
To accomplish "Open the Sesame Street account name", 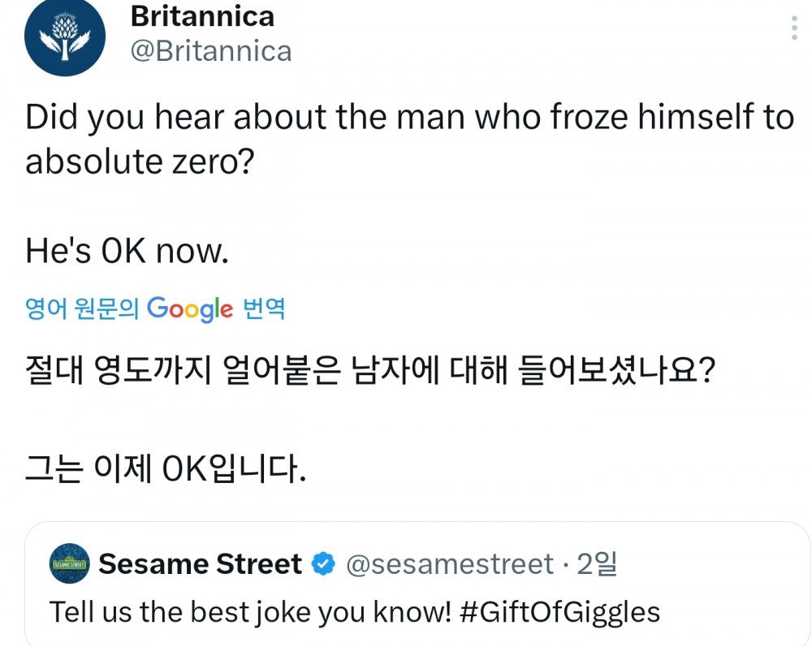I will [200, 563].
